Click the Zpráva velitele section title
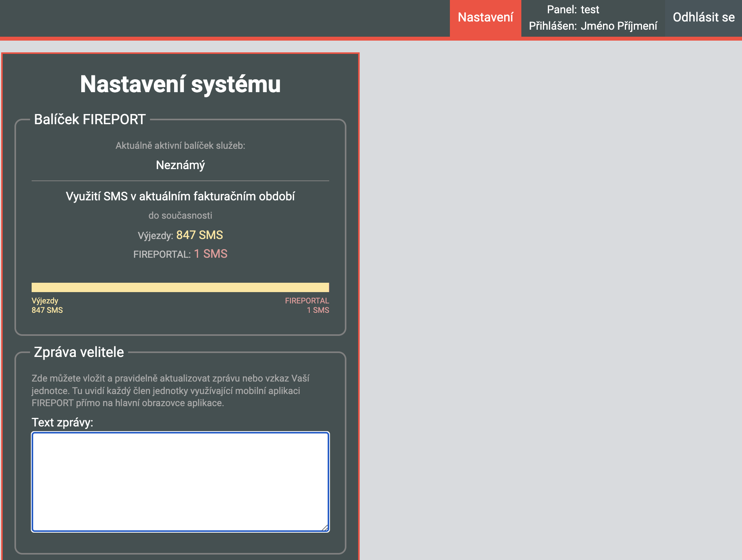742x560 pixels. 79,352
